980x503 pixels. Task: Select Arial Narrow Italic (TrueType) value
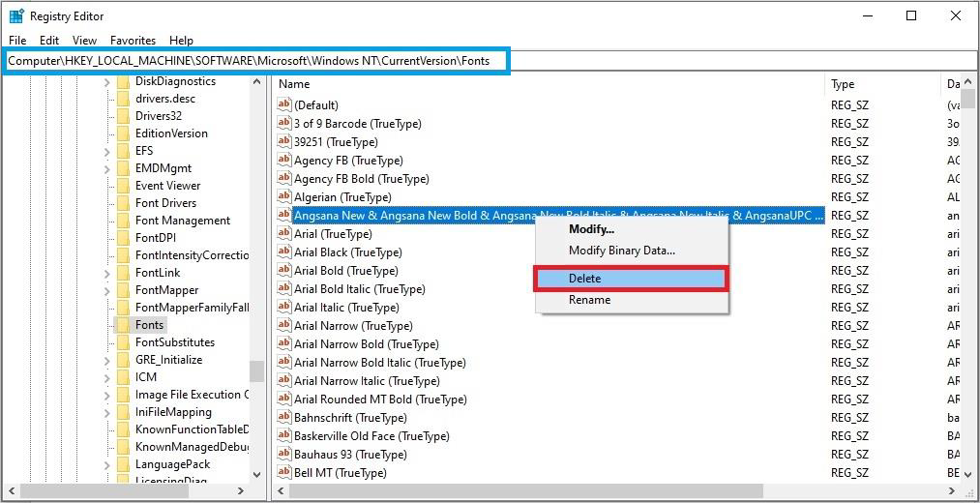(367, 380)
